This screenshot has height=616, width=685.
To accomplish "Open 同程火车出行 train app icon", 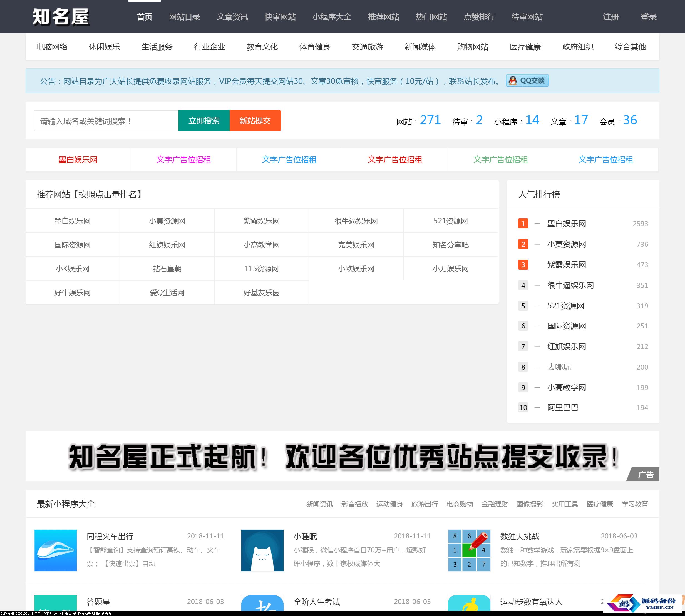I will tap(56, 550).
